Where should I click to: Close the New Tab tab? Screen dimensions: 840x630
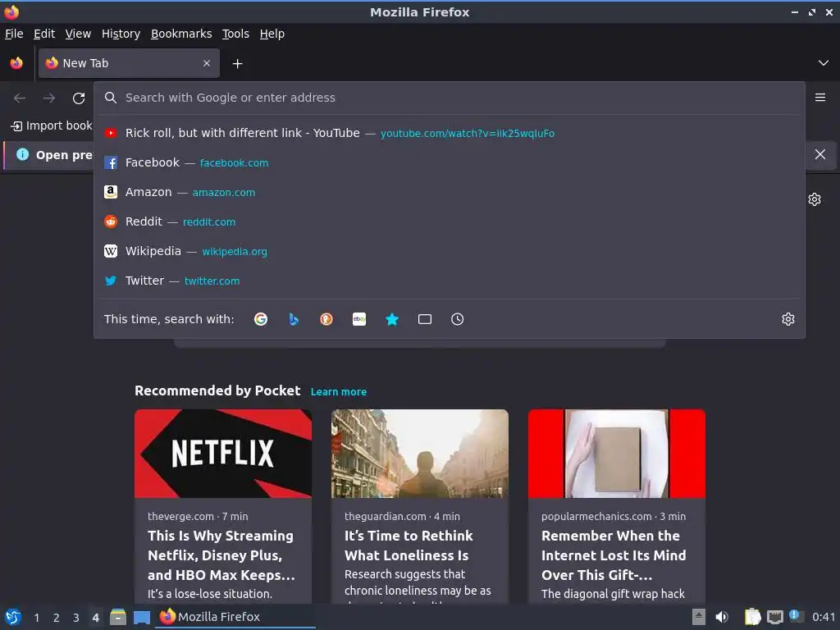[x=207, y=63]
